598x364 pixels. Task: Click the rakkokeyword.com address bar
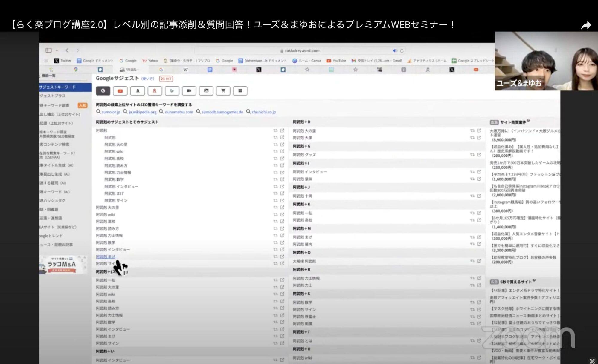(x=302, y=51)
